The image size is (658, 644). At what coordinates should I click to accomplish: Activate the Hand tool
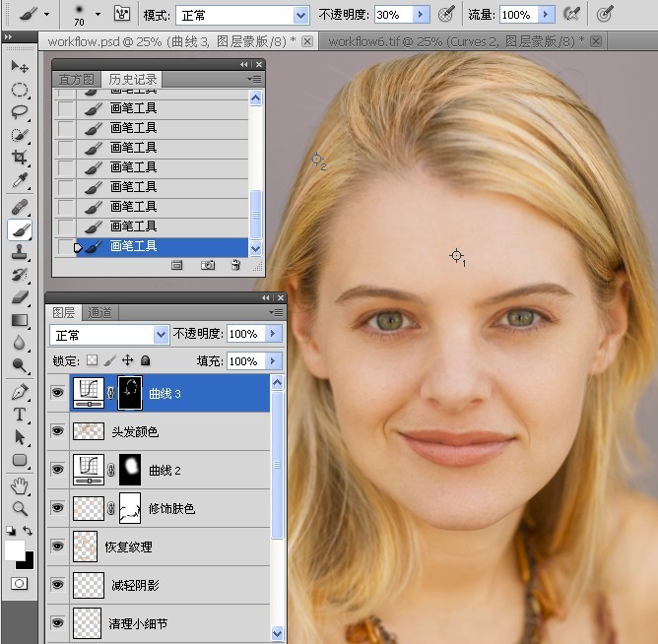coord(20,486)
